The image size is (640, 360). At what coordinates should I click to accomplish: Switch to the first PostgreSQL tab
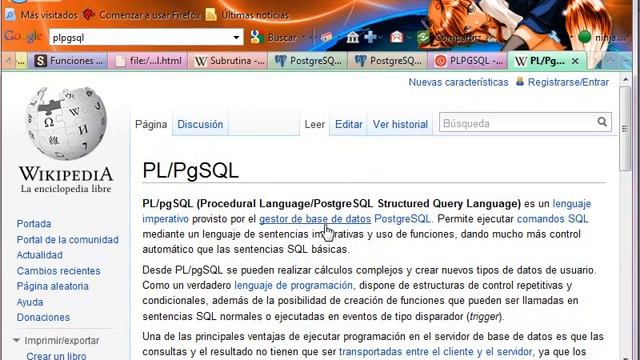click(x=308, y=61)
